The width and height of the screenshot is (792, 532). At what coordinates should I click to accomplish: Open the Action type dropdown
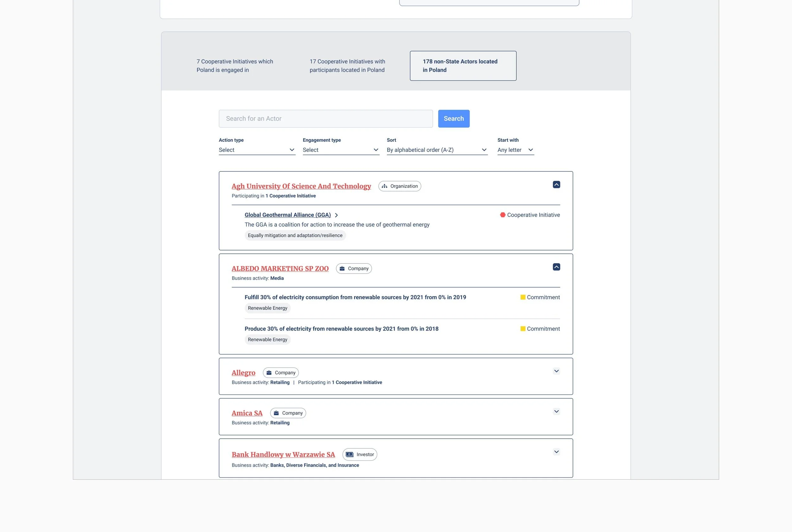click(257, 150)
